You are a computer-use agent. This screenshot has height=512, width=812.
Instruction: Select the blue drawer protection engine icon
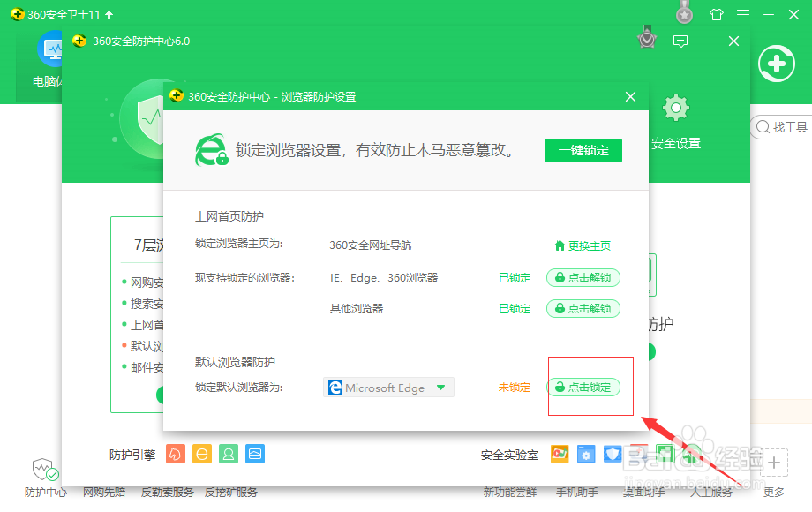(255, 454)
